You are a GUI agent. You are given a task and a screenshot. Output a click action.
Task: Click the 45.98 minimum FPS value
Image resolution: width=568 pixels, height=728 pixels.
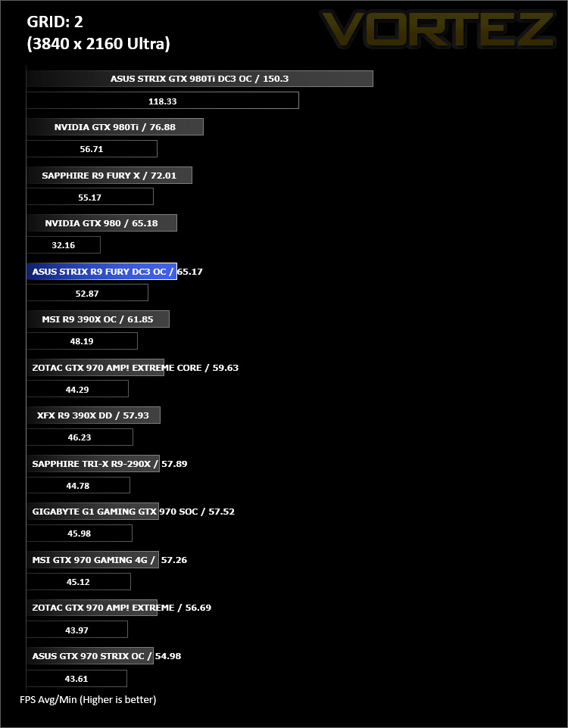pyautogui.click(x=79, y=534)
